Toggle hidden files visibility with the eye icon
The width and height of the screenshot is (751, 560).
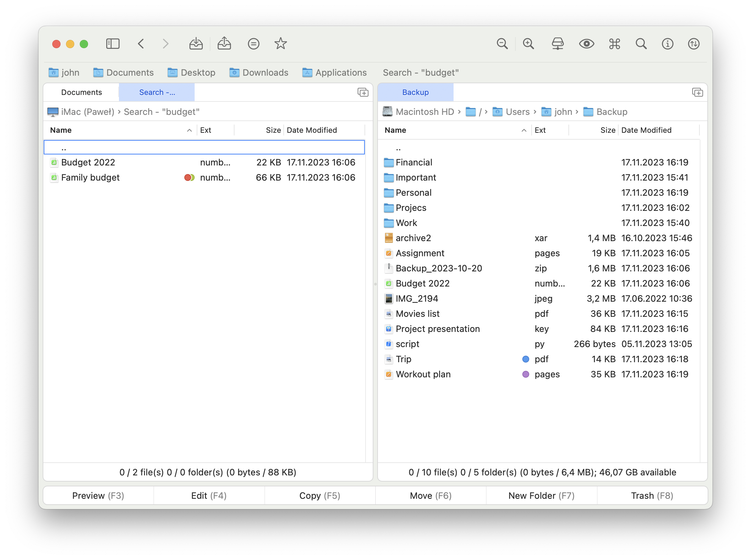click(587, 44)
